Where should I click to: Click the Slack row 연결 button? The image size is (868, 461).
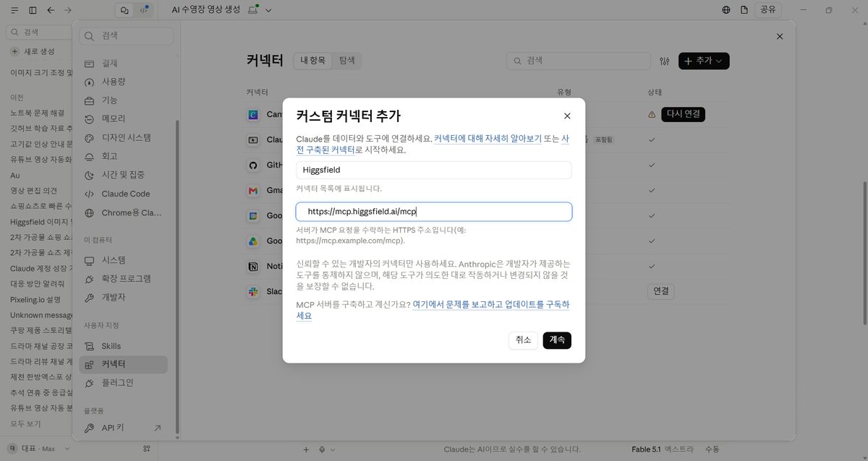661,291
